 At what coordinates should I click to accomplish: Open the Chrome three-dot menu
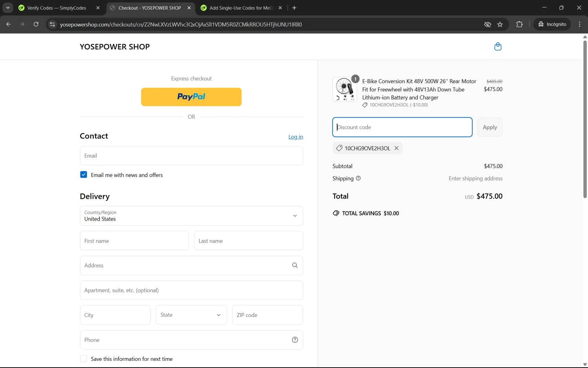click(x=579, y=24)
